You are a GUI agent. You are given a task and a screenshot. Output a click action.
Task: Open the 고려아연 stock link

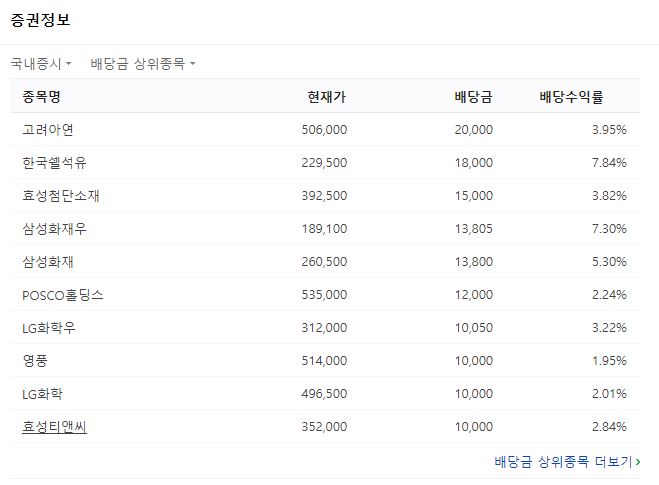click(48, 129)
